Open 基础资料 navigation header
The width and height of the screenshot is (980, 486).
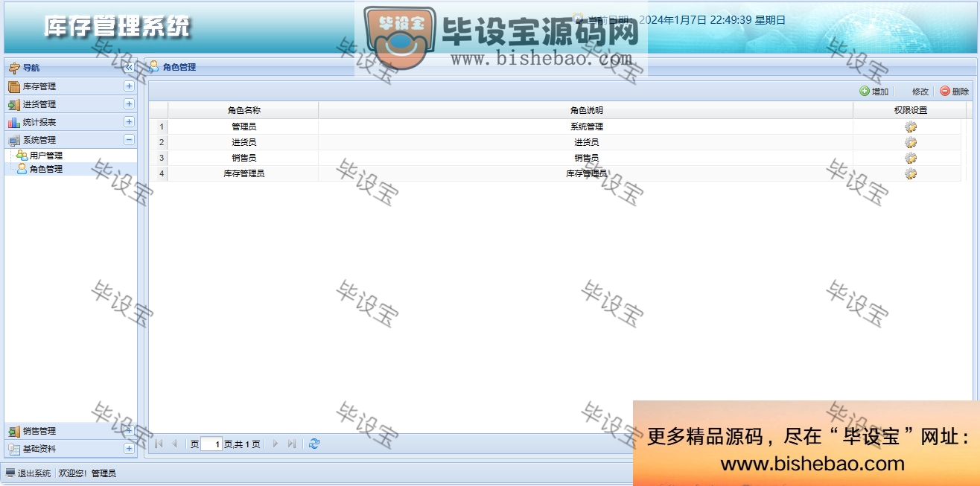point(71,449)
